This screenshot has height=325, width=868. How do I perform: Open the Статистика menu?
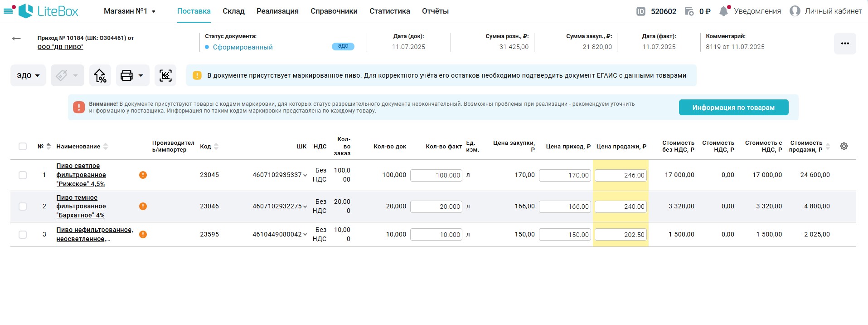point(389,11)
